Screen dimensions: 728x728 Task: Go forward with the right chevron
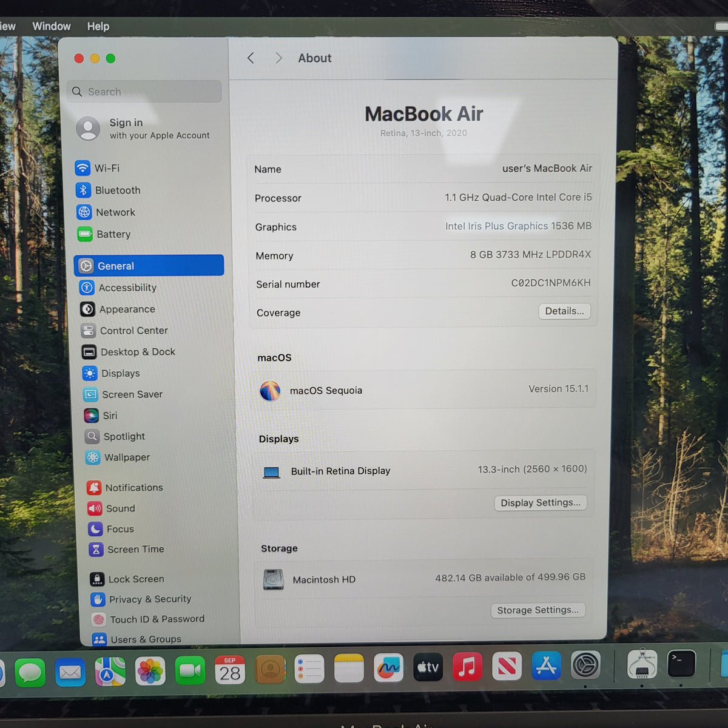[x=278, y=58]
